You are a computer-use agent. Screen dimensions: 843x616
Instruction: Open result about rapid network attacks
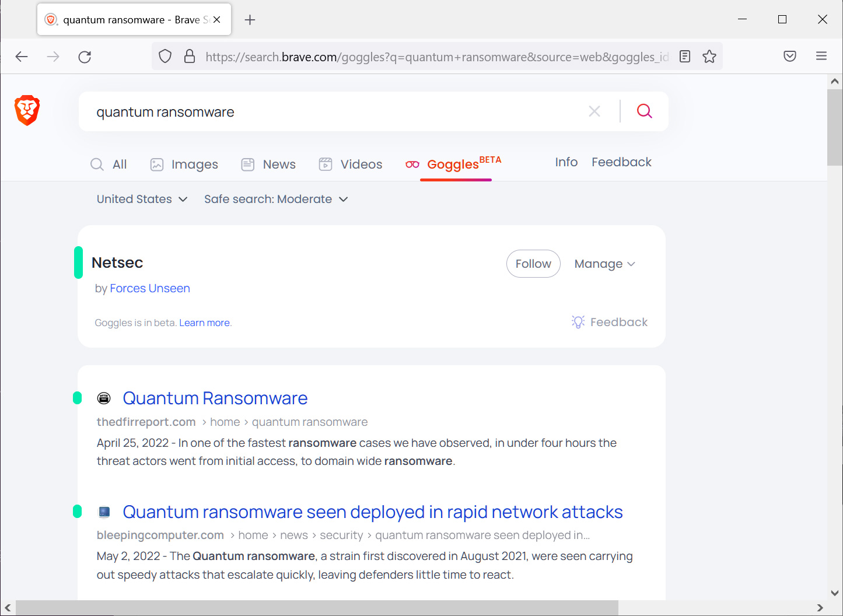coord(372,512)
